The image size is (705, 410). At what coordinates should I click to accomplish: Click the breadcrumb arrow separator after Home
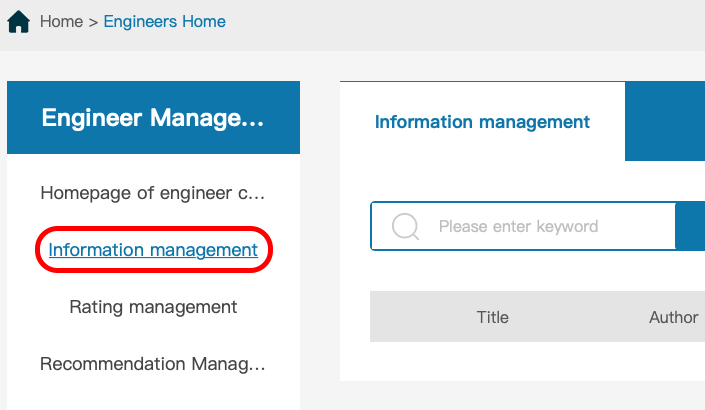coord(93,22)
